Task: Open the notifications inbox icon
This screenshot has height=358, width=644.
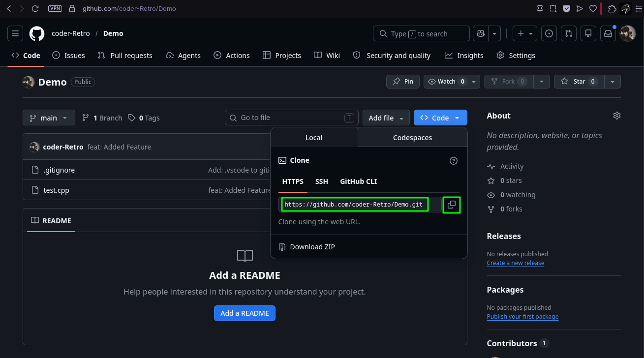Action: (609, 33)
